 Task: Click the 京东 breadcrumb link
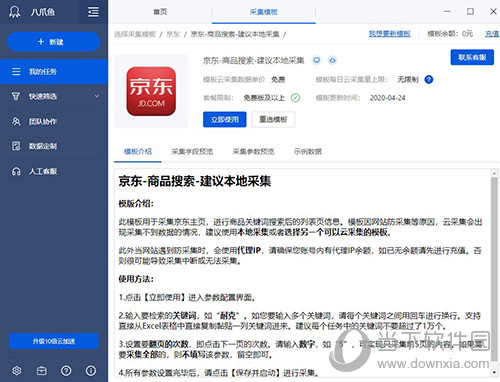(173, 34)
